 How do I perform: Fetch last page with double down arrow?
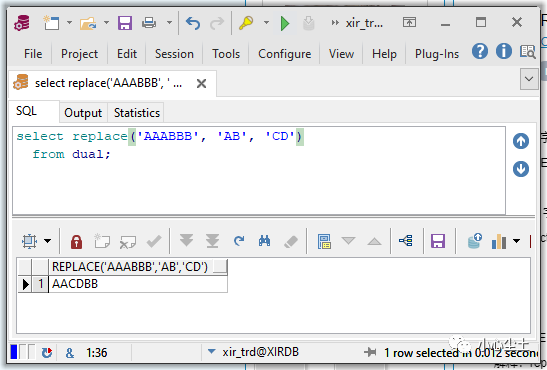click(x=212, y=241)
